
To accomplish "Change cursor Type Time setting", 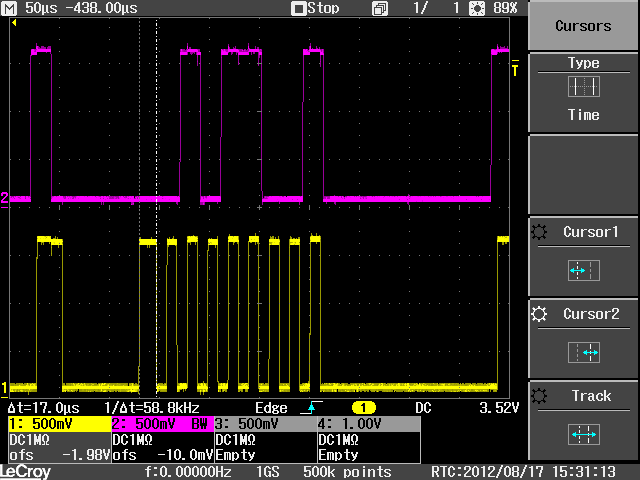I will [x=583, y=93].
